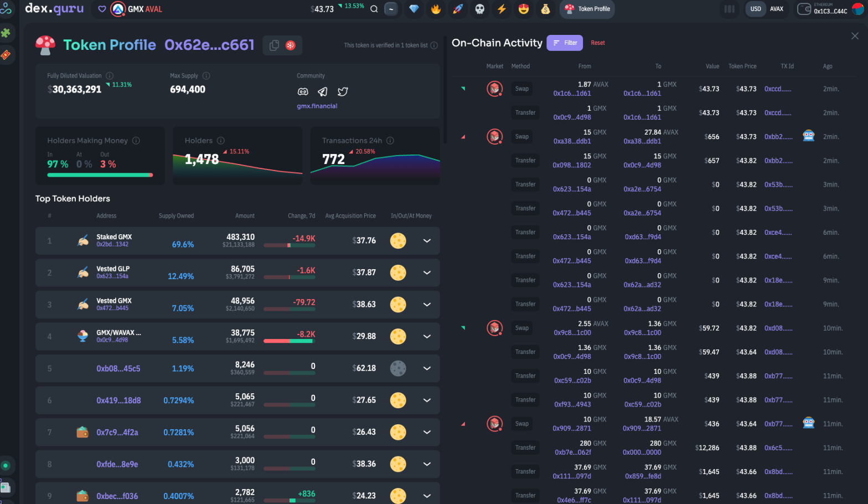Click the Holders 1,478 chart card
Screen dimensions: 868x504
click(x=237, y=156)
